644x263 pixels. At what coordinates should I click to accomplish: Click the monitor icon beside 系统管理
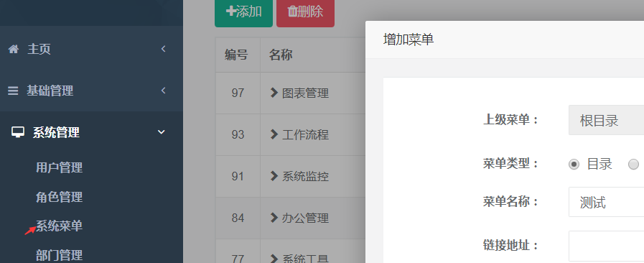pyautogui.click(x=18, y=132)
